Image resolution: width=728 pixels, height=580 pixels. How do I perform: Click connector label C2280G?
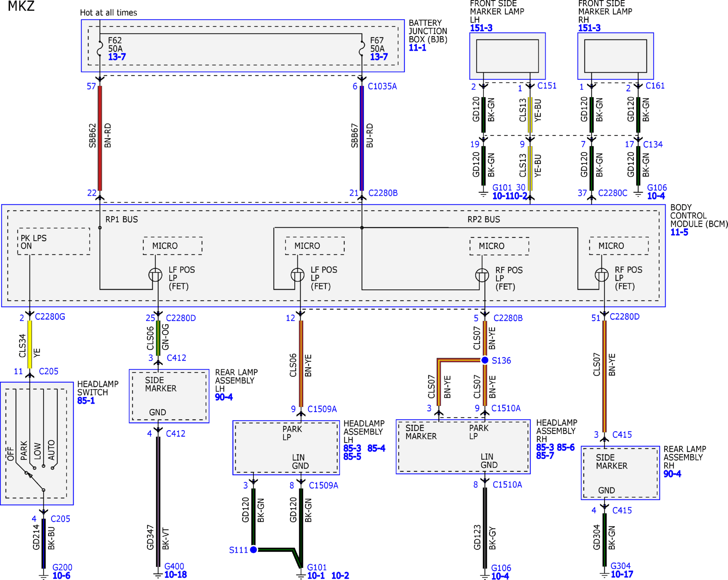50,317
